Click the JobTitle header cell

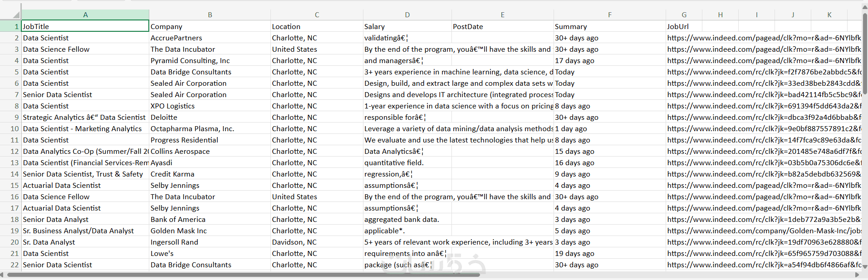85,26
